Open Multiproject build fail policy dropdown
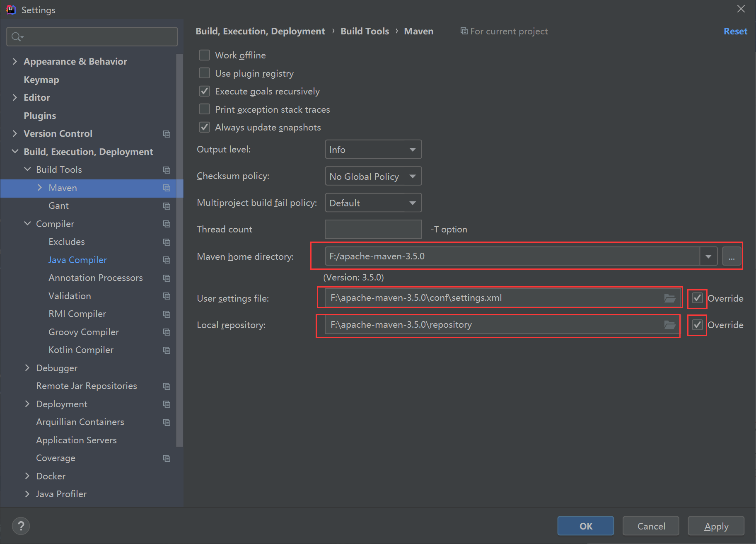The height and width of the screenshot is (544, 756). point(373,203)
